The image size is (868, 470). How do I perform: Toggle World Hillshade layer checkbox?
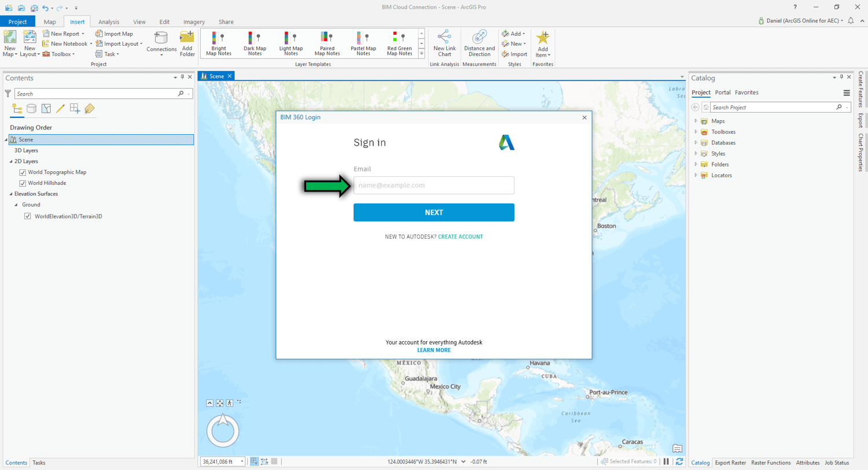(x=23, y=183)
